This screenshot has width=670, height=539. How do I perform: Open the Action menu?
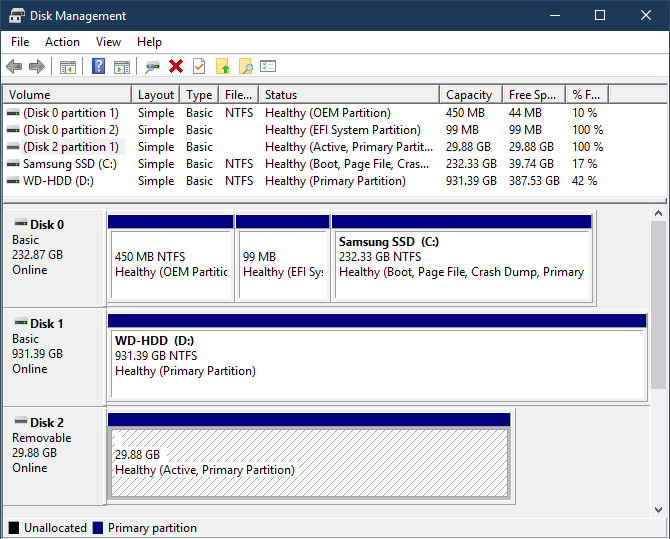click(x=62, y=42)
